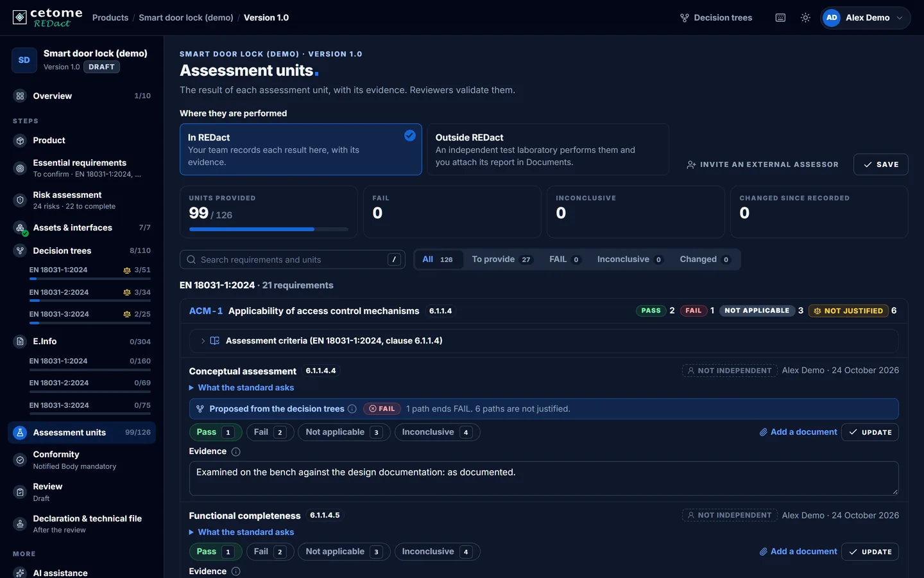Click the Risk assessment shield icon
Screen dimensions: 924x578
(20, 200)
